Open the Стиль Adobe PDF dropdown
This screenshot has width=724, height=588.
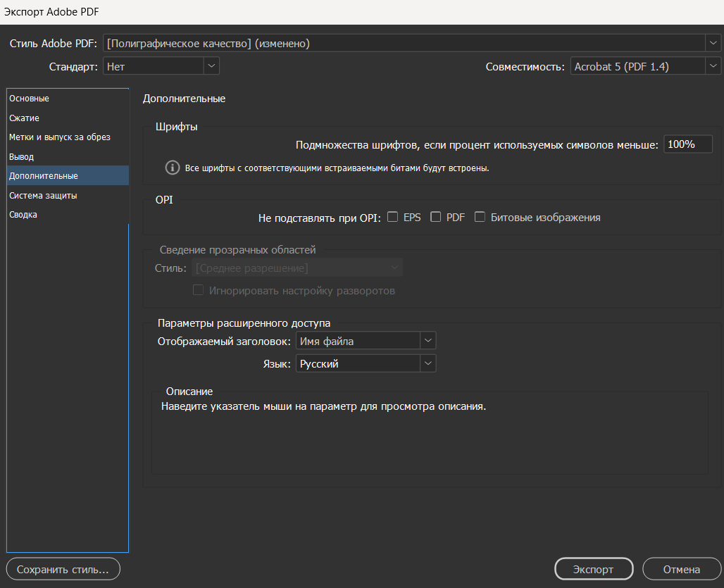coord(411,44)
